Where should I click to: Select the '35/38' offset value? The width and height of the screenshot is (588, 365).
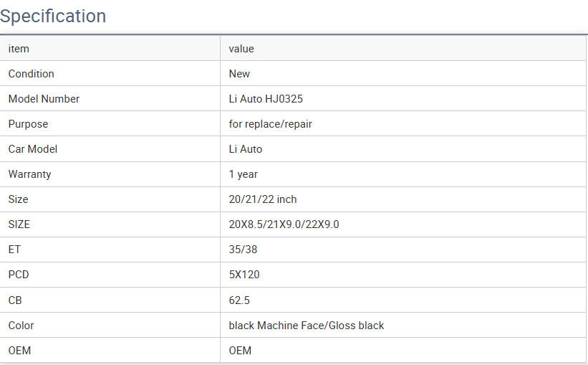(x=242, y=250)
